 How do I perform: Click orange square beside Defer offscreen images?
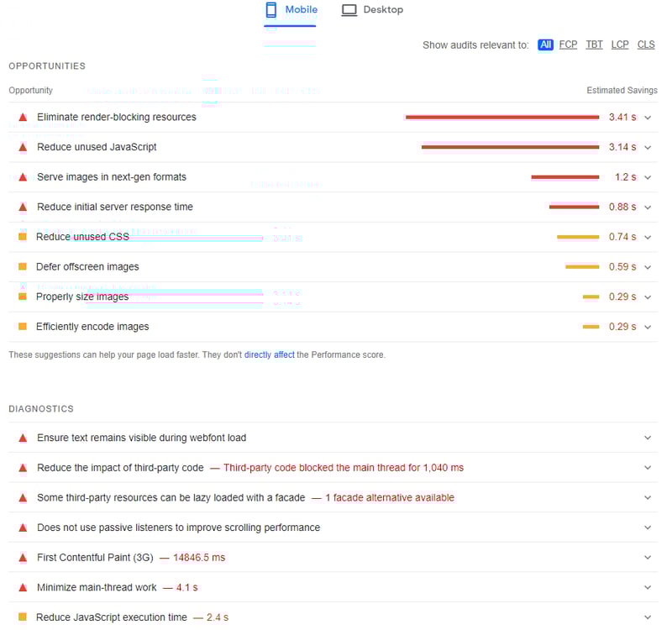click(23, 266)
